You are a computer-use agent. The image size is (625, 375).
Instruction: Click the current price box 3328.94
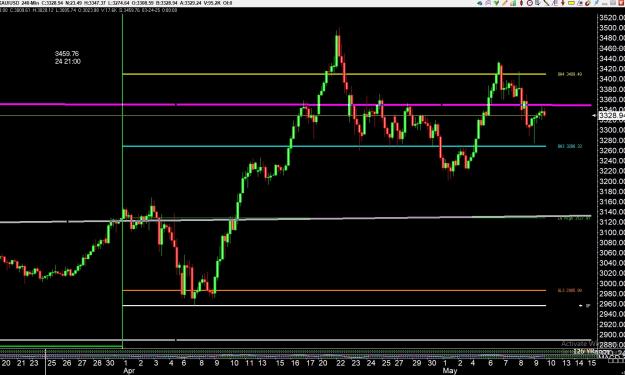pyautogui.click(x=611, y=116)
